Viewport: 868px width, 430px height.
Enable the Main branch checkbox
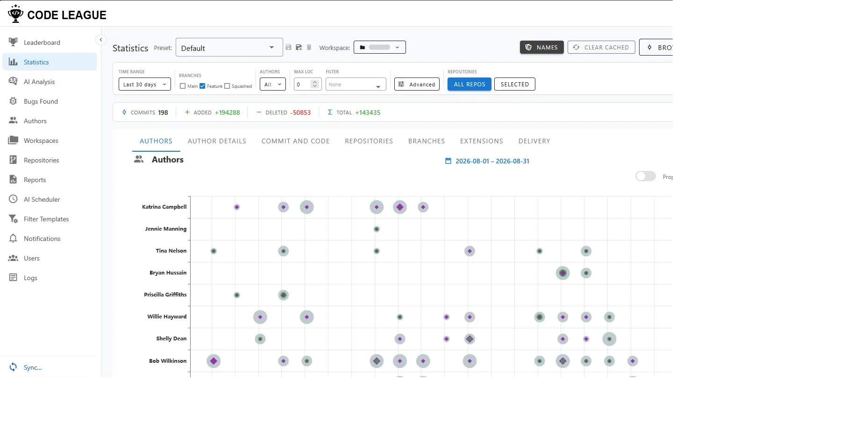click(183, 86)
